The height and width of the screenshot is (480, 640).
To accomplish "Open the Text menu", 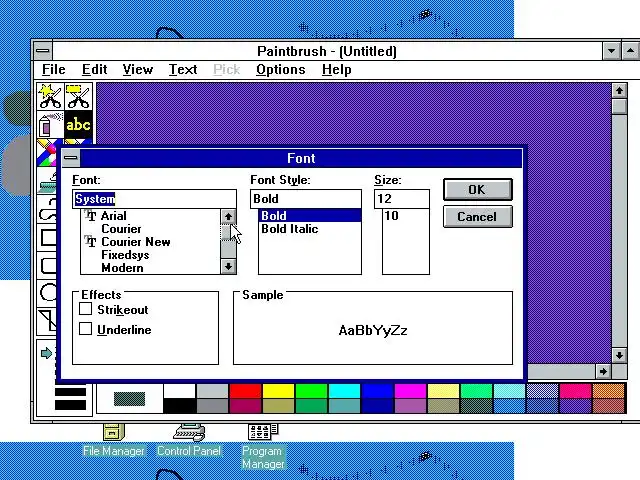I will [183, 70].
